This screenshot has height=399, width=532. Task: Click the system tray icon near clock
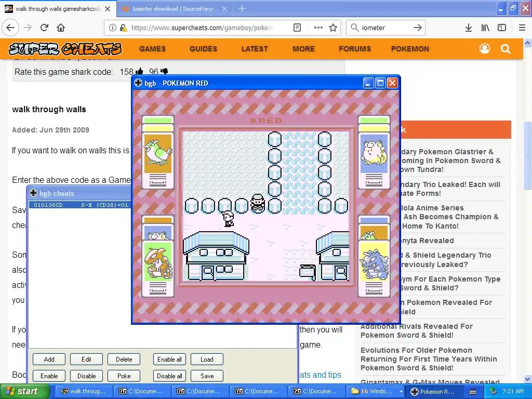point(493,391)
